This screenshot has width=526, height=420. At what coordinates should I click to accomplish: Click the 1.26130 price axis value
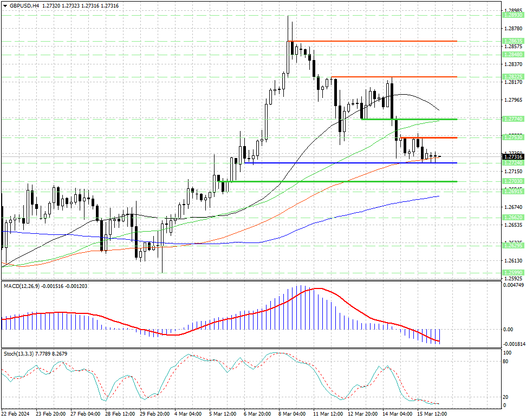point(514,260)
